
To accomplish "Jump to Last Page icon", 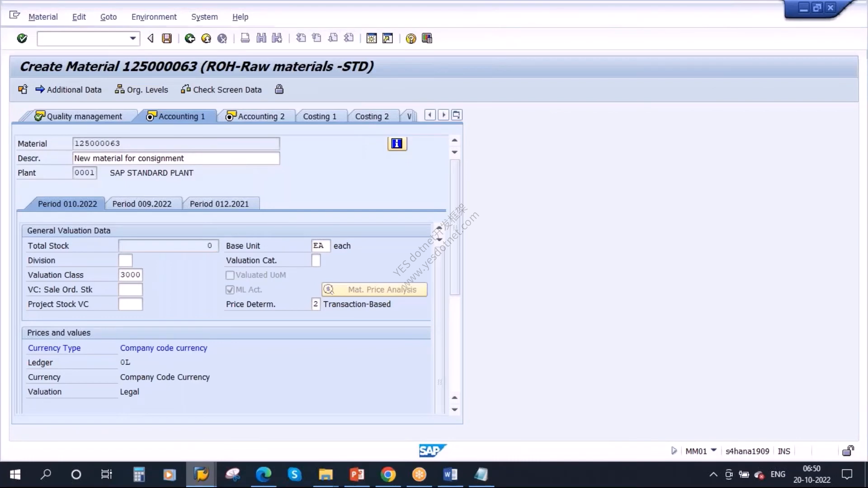I will pos(349,38).
